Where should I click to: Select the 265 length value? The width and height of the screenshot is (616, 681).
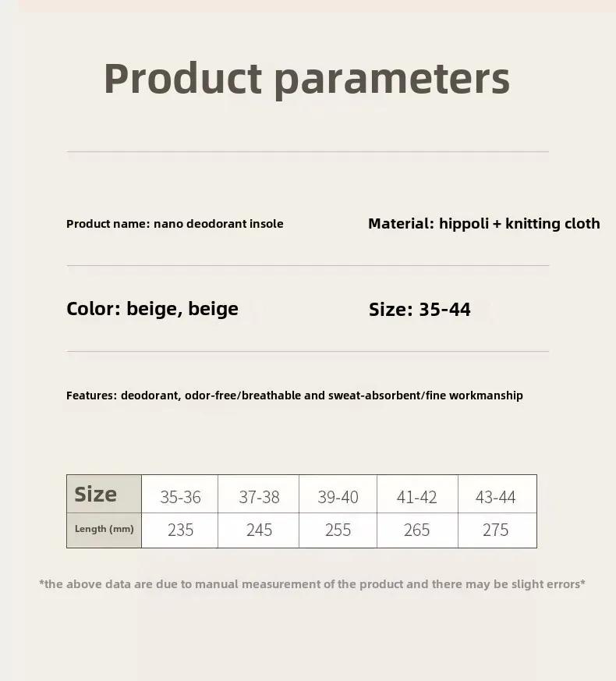tap(417, 530)
